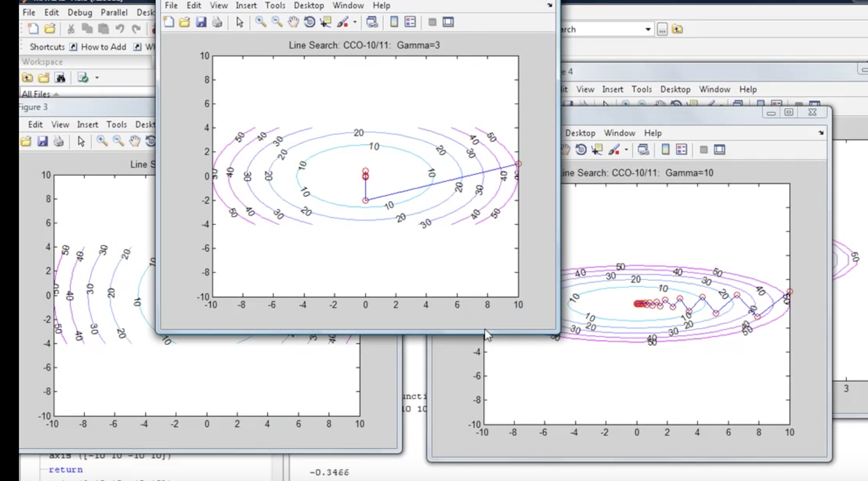
Task: Open dropdown arrow beside report icon
Action: [x=97, y=78]
